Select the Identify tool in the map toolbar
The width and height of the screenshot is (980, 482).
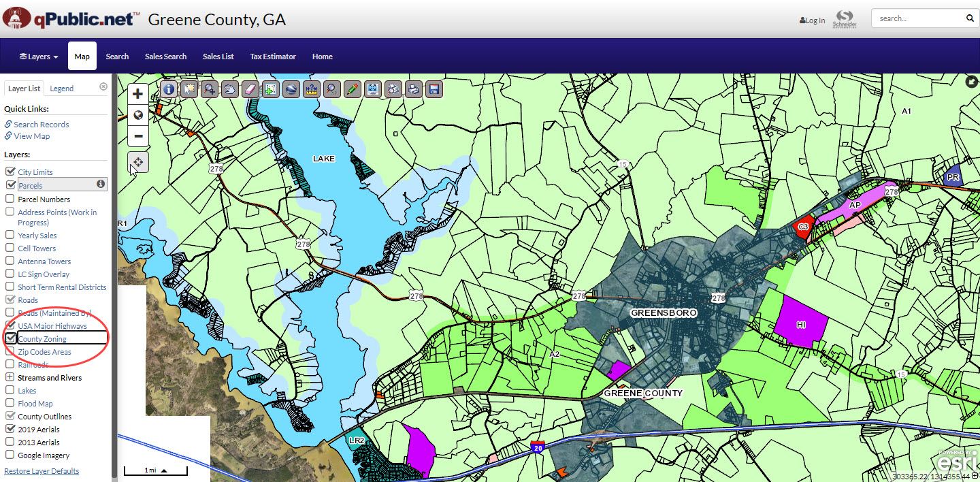[168, 89]
